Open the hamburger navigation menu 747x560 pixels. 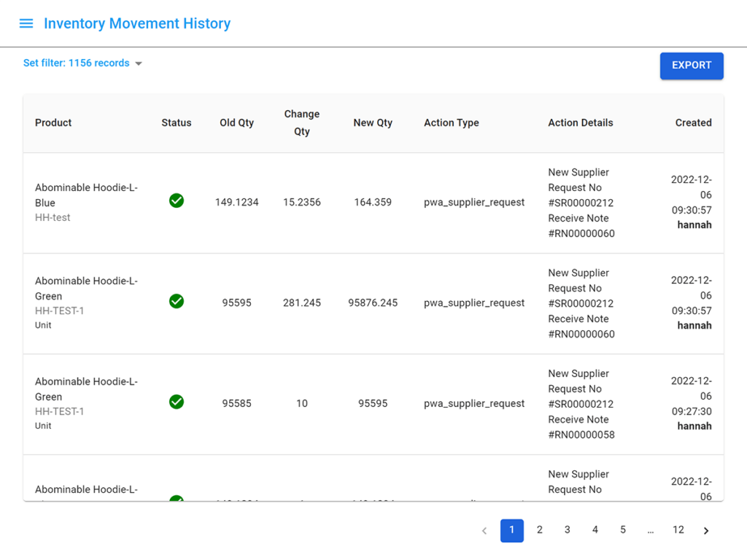(26, 23)
